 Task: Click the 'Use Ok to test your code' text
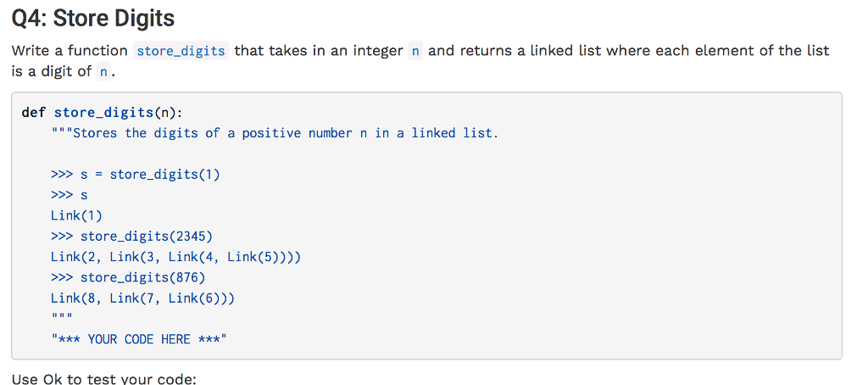coord(104,379)
